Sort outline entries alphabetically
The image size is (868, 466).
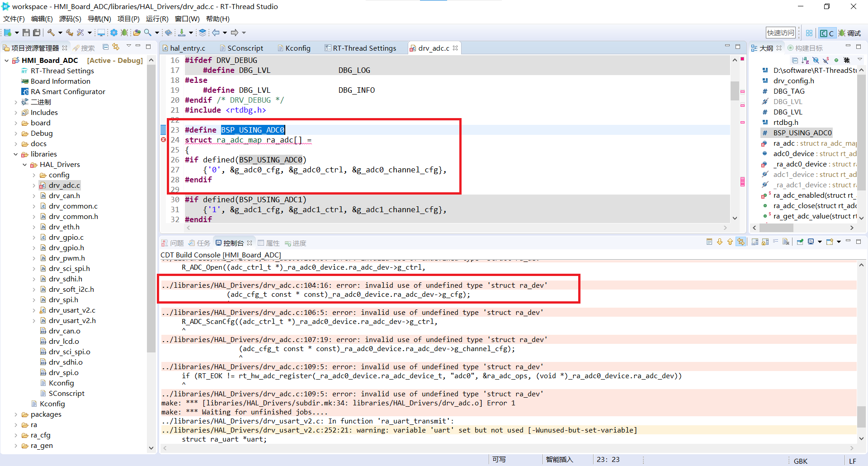(x=805, y=60)
